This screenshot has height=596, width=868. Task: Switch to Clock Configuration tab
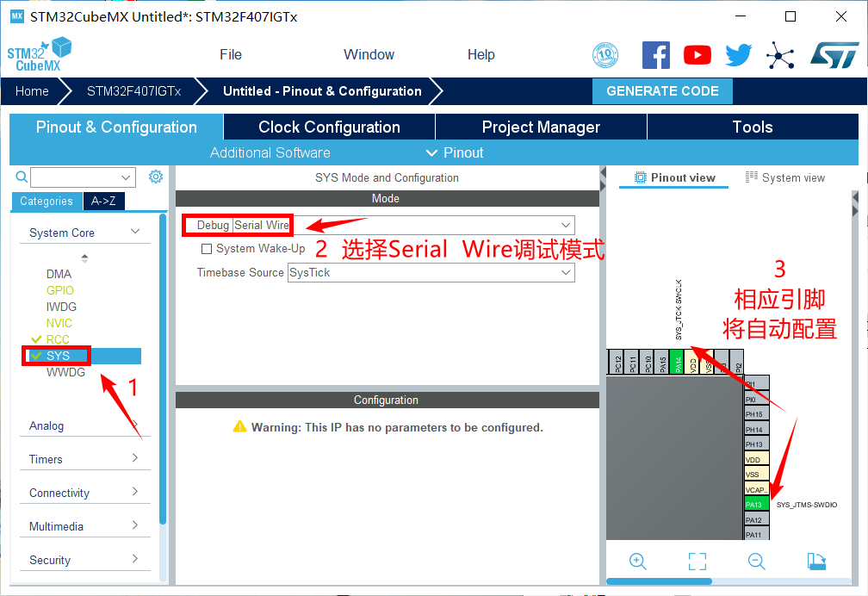329,127
